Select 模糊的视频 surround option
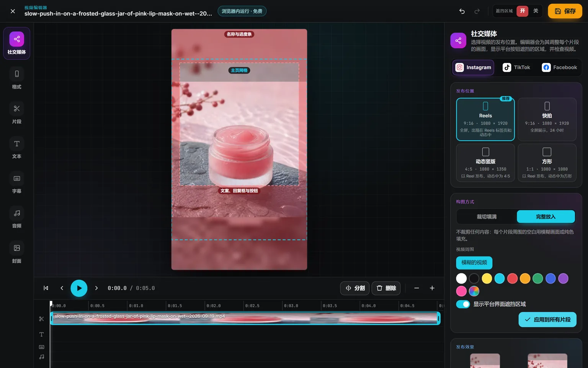This screenshot has width=588, height=368. point(474,263)
